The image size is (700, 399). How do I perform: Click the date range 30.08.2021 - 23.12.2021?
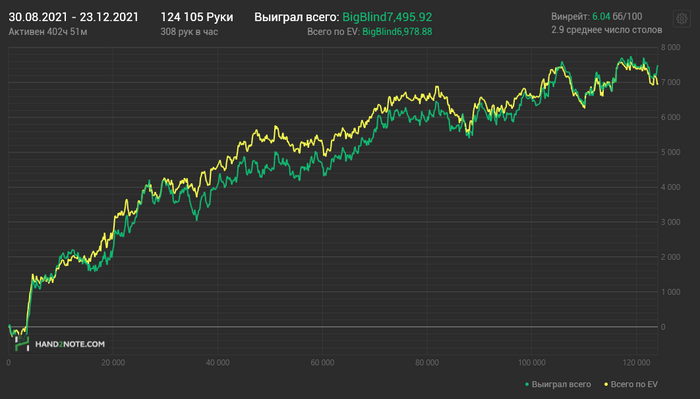pyautogui.click(x=74, y=17)
